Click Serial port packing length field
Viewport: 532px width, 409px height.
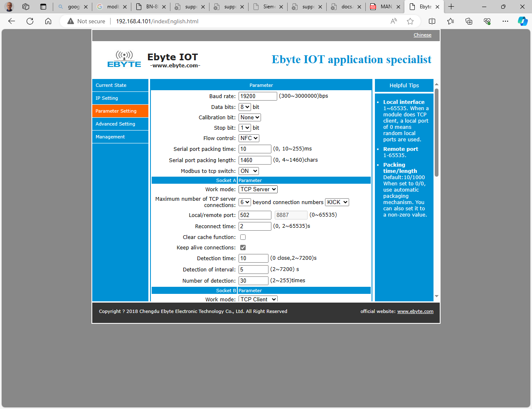point(255,160)
